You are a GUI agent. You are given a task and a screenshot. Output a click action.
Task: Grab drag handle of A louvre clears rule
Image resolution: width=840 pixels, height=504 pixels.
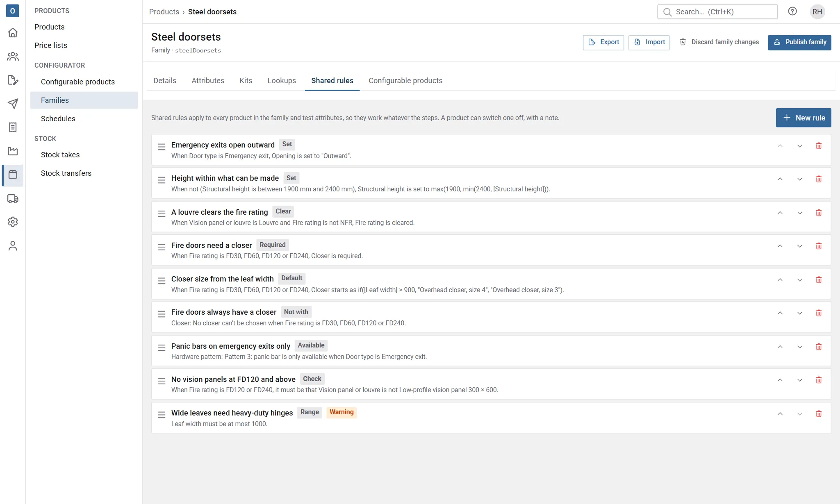click(x=162, y=213)
